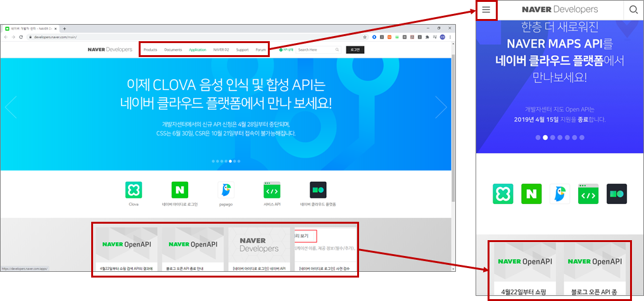Screen dimensions: 644x301
Task: Select the green Application menu item
Action: point(198,50)
